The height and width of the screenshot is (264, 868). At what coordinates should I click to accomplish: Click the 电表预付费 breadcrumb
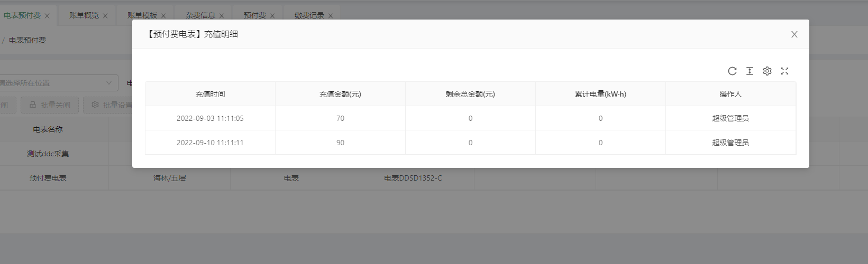point(28,40)
